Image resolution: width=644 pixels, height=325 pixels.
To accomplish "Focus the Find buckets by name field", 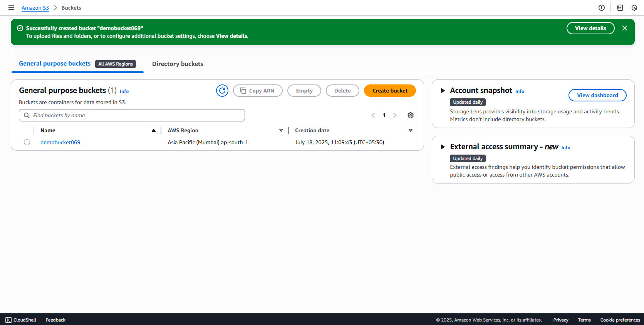I will pos(132,115).
